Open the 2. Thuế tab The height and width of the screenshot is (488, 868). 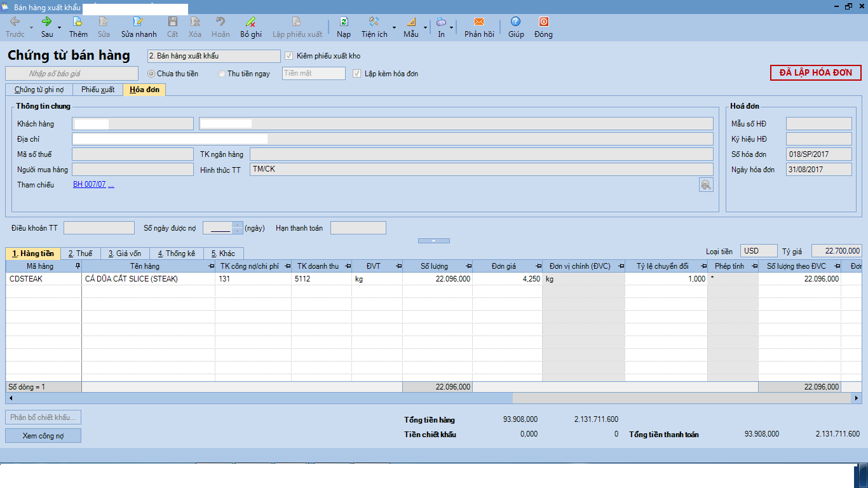pyautogui.click(x=81, y=254)
